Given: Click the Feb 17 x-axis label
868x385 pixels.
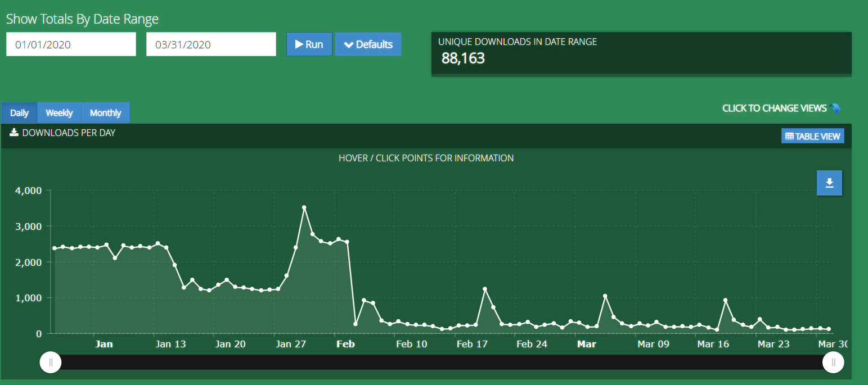Looking at the screenshot, I should 472,344.
